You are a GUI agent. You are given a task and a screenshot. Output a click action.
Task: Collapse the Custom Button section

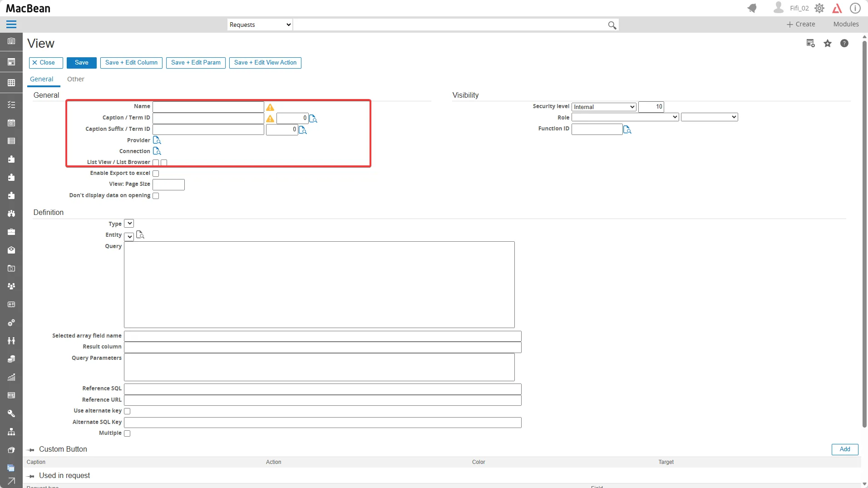pyautogui.click(x=31, y=450)
